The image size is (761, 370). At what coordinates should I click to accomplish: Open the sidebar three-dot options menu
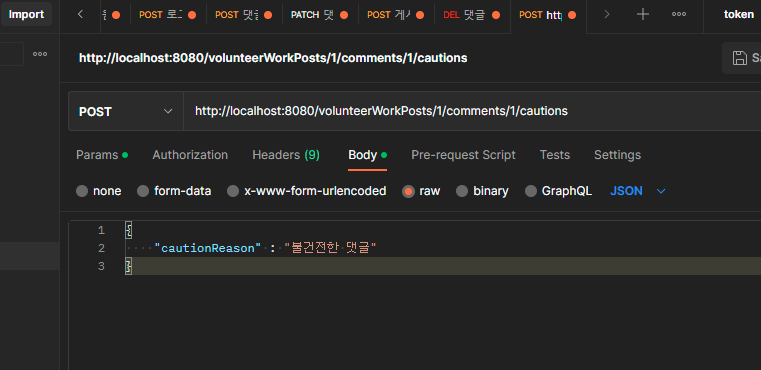40,54
